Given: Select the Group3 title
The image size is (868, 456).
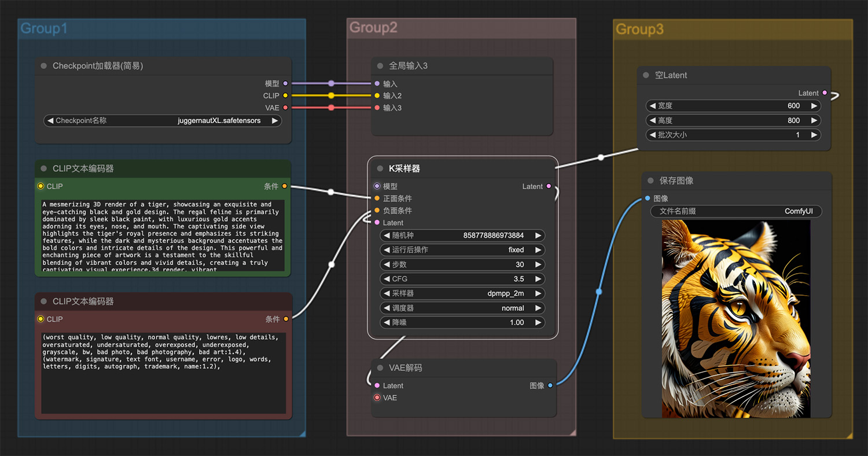Looking at the screenshot, I should pyautogui.click(x=639, y=29).
